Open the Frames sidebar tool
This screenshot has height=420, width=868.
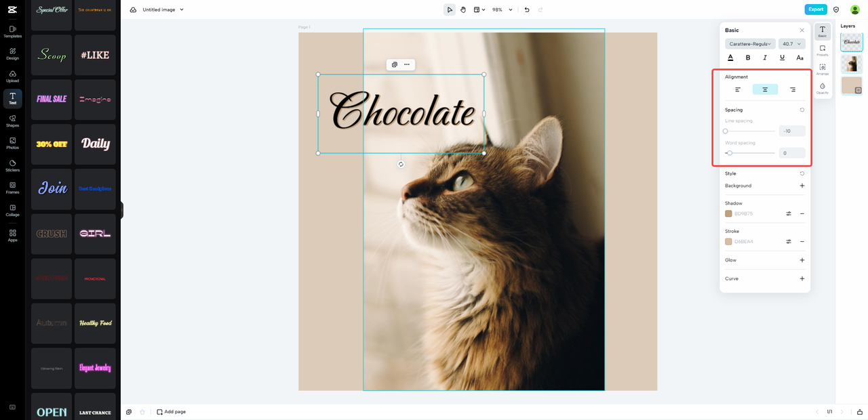(x=12, y=188)
